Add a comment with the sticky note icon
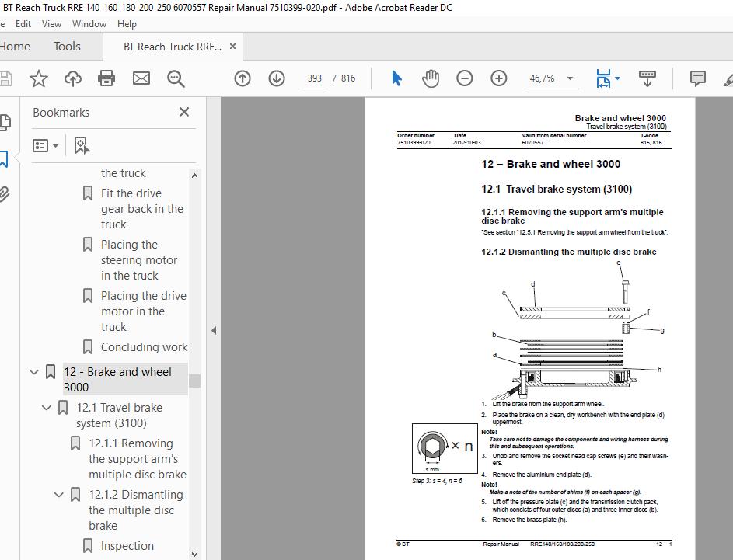The width and height of the screenshot is (733, 560). coord(697,78)
